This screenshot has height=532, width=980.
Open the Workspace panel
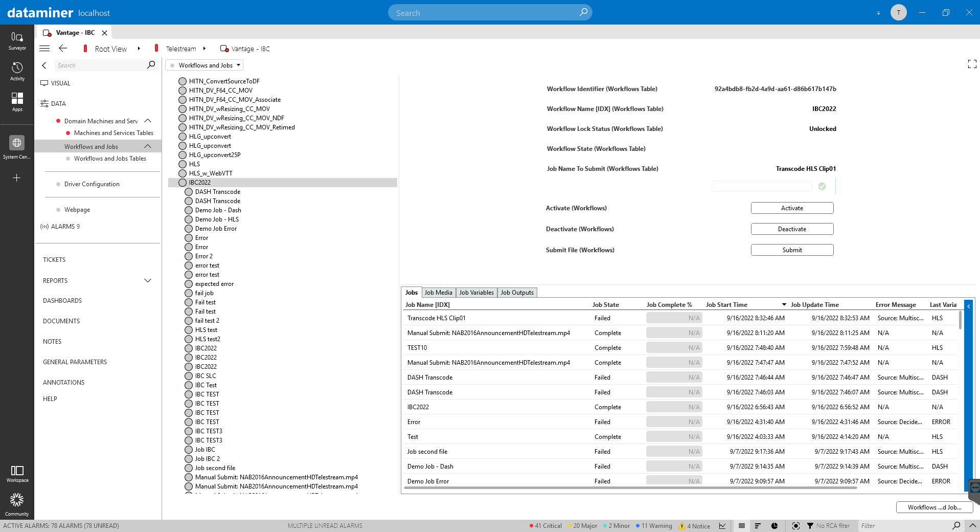pyautogui.click(x=17, y=474)
